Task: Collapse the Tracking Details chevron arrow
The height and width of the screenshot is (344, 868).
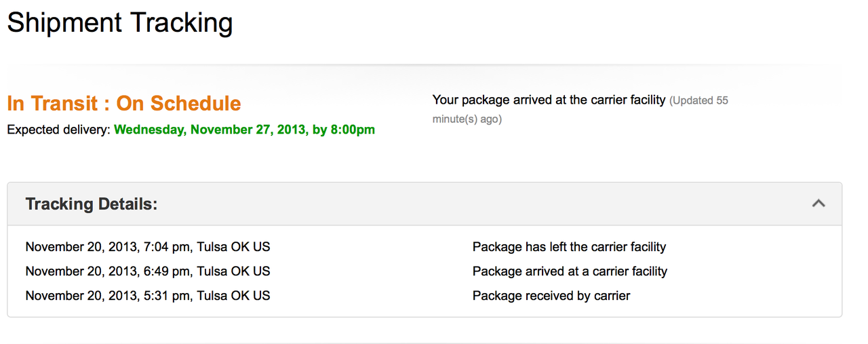Action: [x=818, y=203]
